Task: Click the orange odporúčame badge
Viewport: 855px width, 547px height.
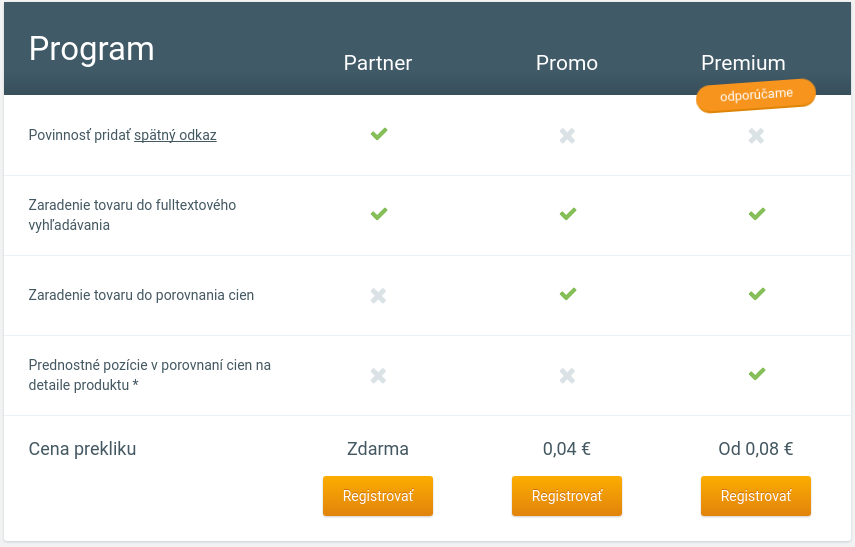Action: tap(756, 96)
